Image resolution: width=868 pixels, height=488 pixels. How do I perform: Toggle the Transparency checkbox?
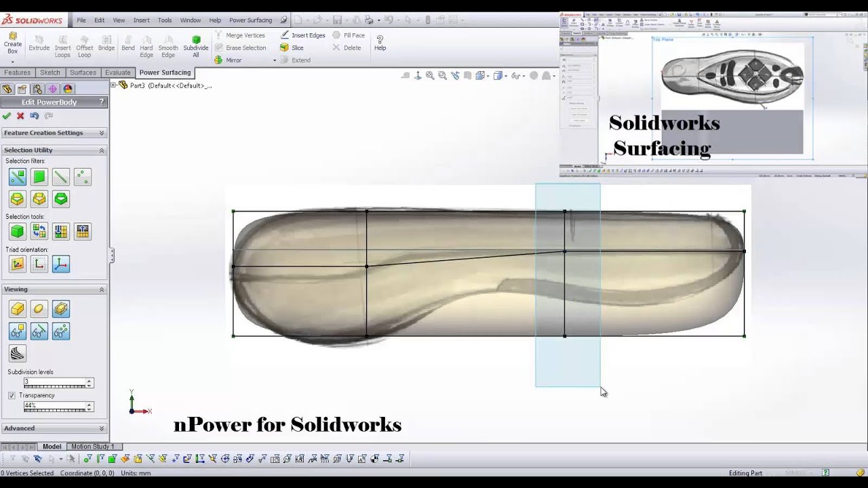(x=12, y=395)
